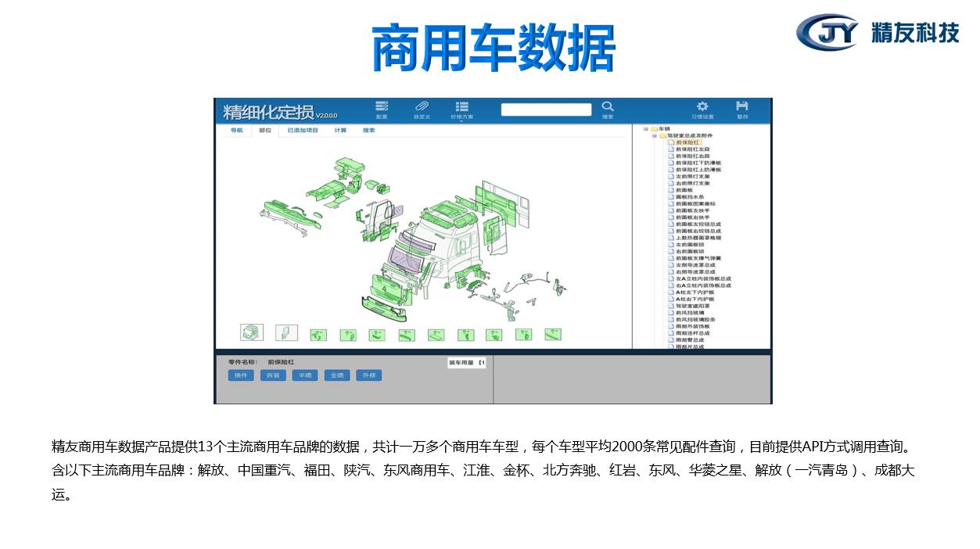Select the cab door thumbnail view
980x549 pixels.
[x=286, y=332]
